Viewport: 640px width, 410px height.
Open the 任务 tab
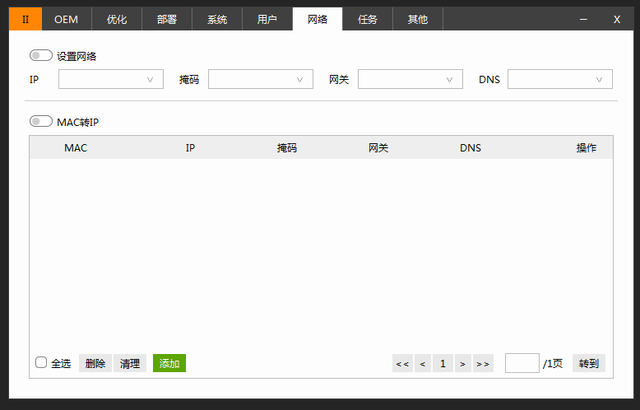tap(367, 19)
